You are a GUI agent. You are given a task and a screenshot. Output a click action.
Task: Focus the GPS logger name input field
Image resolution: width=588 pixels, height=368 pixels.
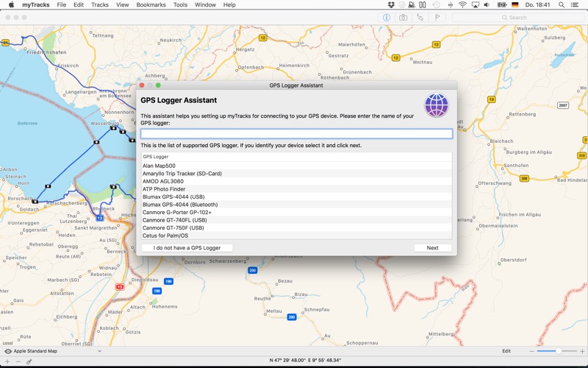296,134
